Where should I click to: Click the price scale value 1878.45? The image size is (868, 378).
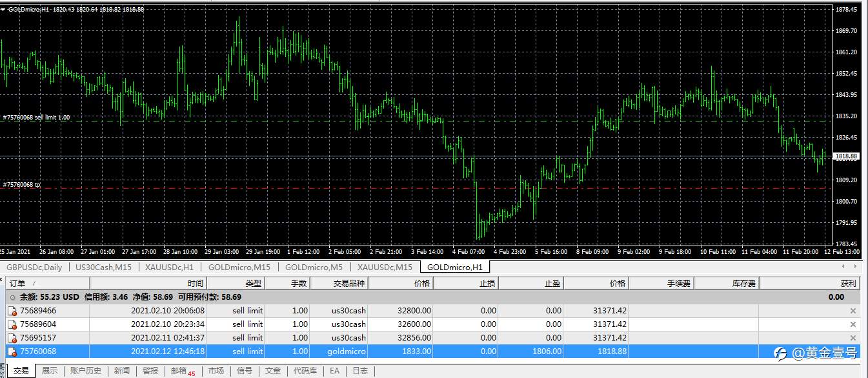(846, 10)
